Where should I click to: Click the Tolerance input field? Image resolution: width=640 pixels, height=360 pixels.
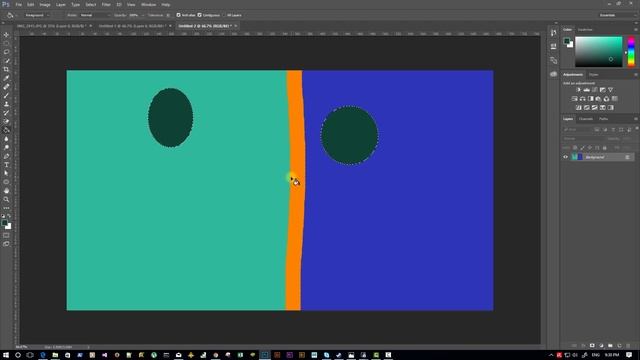click(167, 15)
